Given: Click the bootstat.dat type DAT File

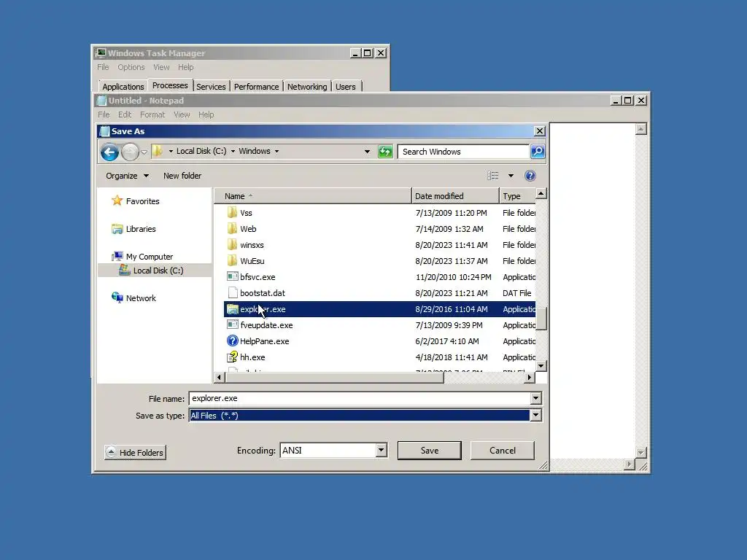Looking at the screenshot, I should 517,293.
